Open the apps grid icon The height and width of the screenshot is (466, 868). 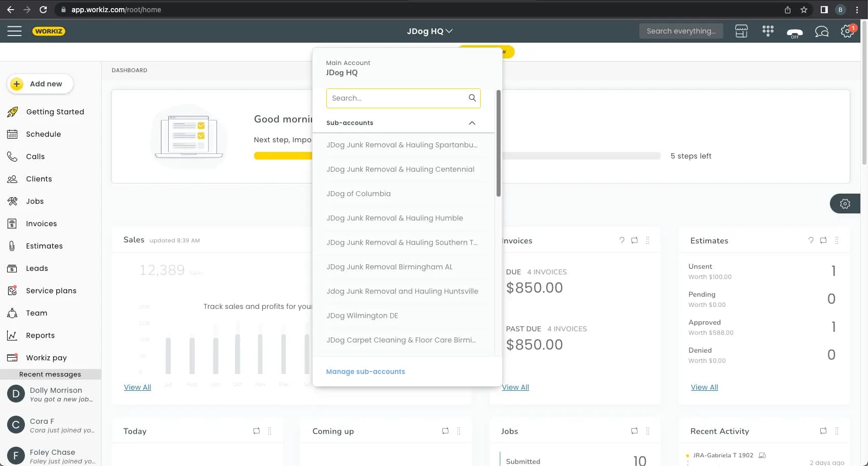pos(768,31)
